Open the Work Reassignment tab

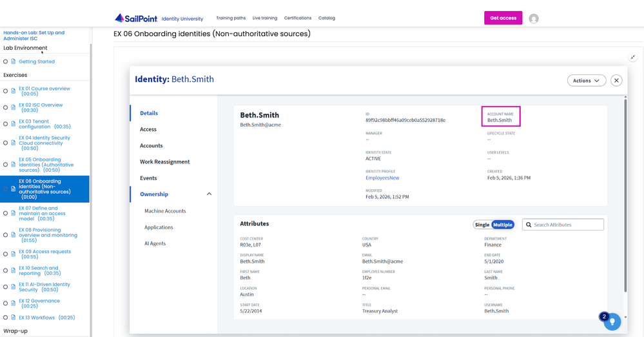click(x=164, y=161)
